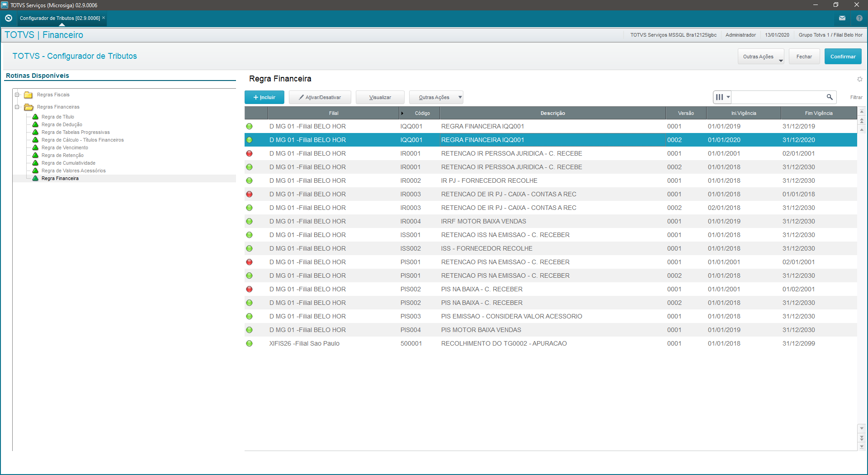This screenshot has width=868, height=475.
Task: Click the Visualizar button
Action: point(380,97)
